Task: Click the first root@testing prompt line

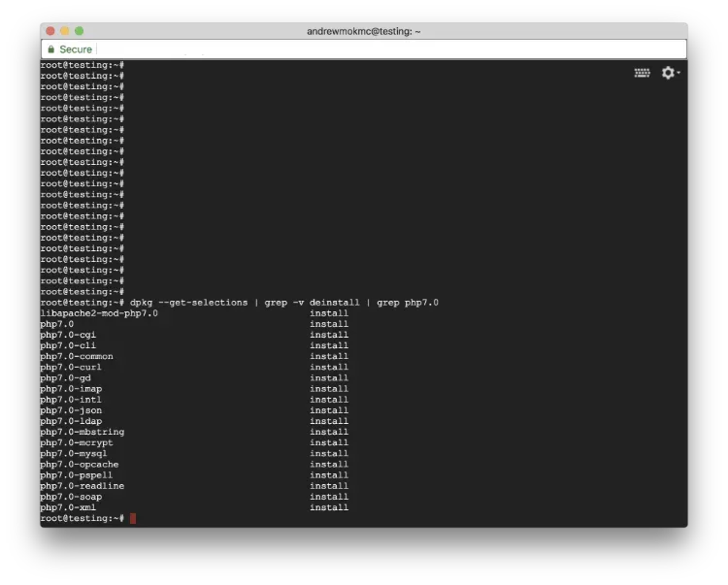Action: tap(82, 65)
